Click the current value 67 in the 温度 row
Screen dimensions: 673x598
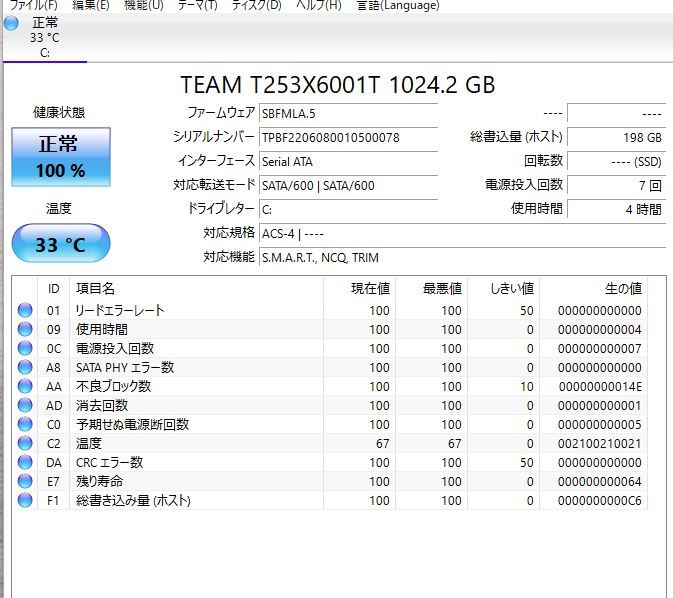tap(382, 443)
